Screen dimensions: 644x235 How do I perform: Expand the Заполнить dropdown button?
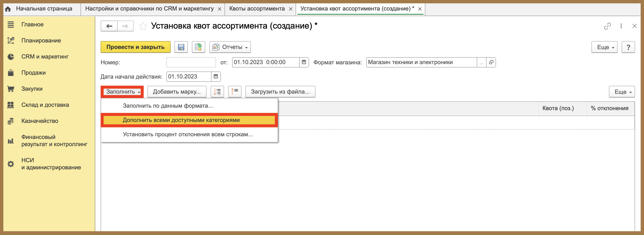pos(123,92)
